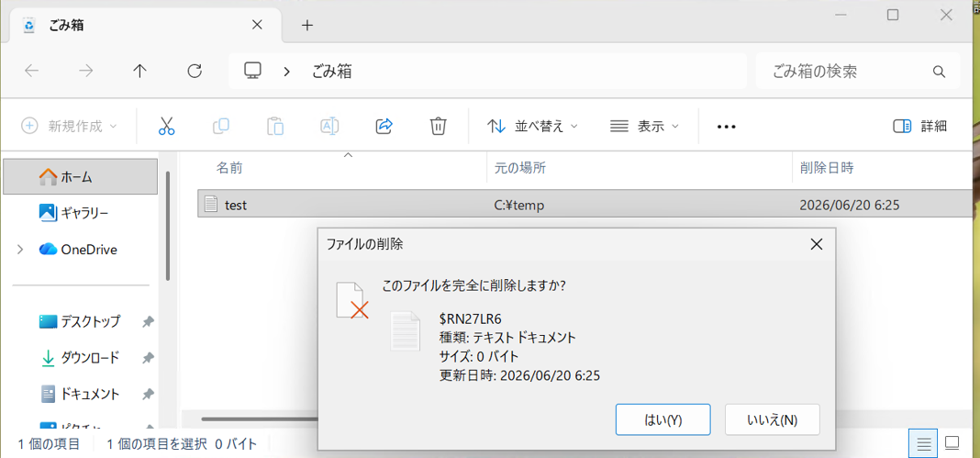This screenshot has height=458, width=980.
Task: Click the pin beside デスクトップ
Action: (x=148, y=322)
